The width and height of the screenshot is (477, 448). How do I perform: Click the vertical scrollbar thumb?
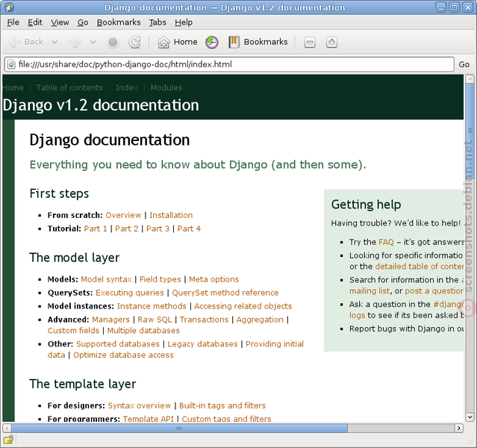[470, 130]
